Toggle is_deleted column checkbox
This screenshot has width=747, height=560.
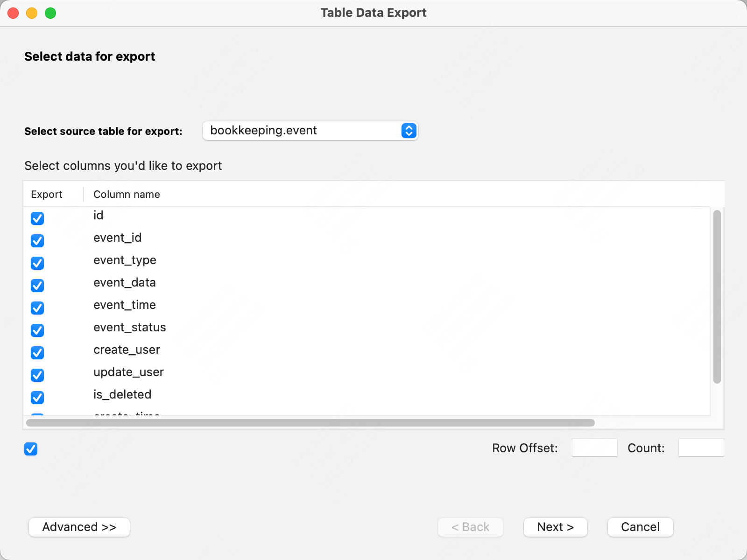coord(37,398)
